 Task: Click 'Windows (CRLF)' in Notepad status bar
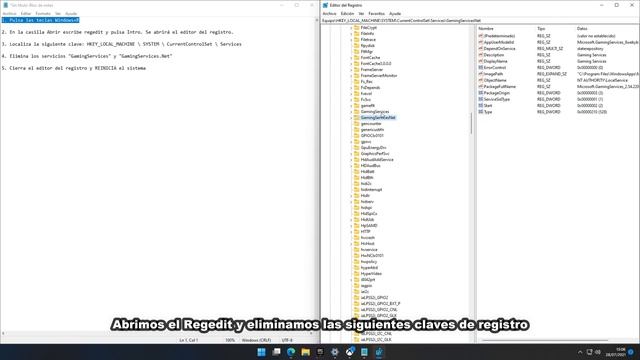[x=256, y=340]
